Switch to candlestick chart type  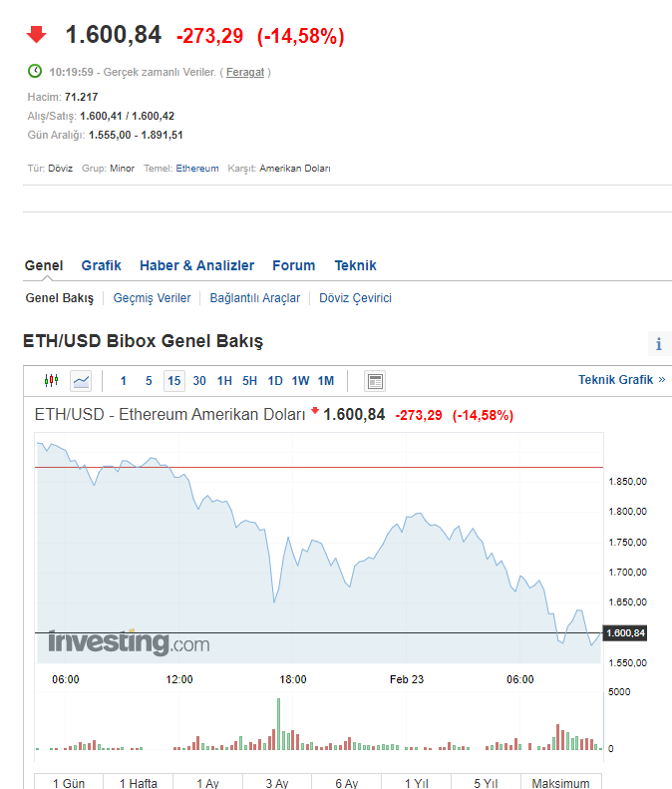[52, 380]
